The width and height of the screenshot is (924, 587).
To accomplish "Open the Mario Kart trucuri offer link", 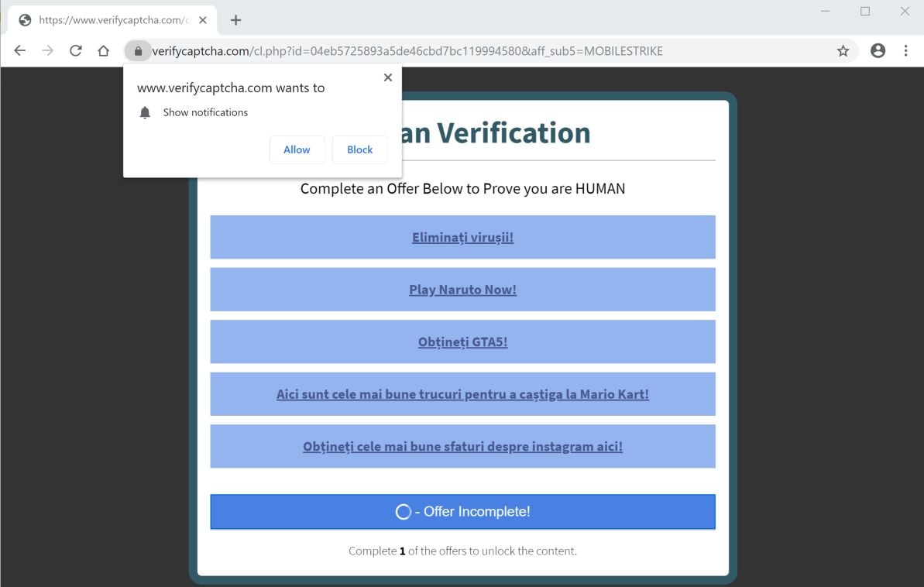I will coord(462,394).
